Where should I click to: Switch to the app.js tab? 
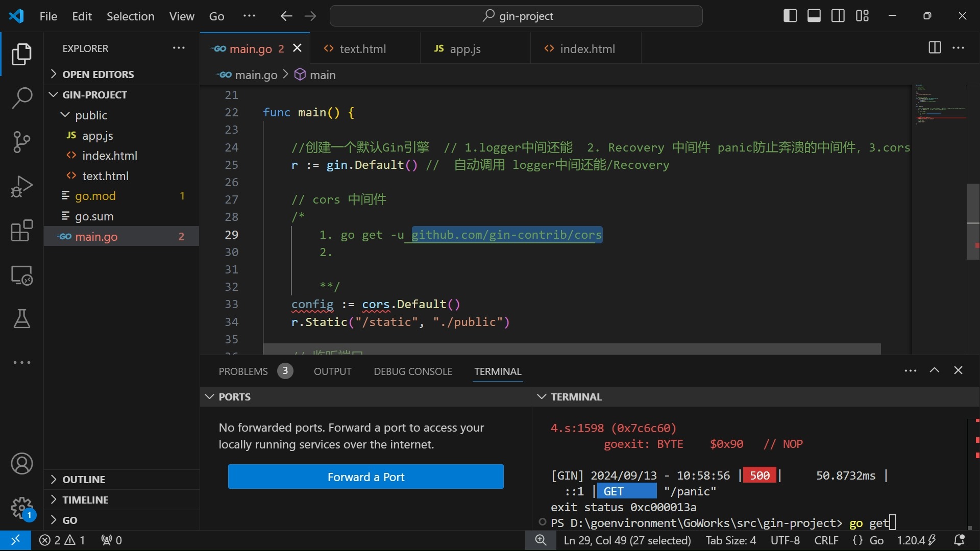coord(475,48)
